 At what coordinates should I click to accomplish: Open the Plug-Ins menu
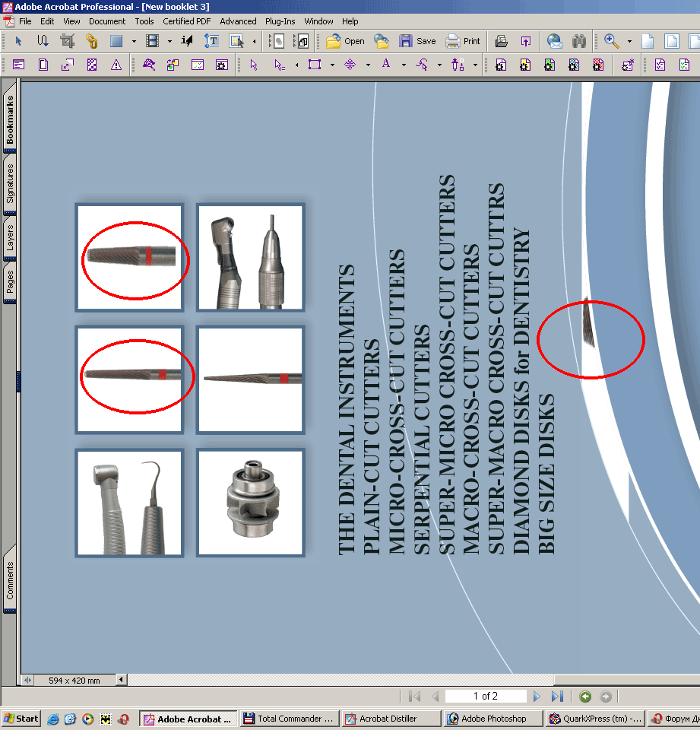(x=280, y=21)
